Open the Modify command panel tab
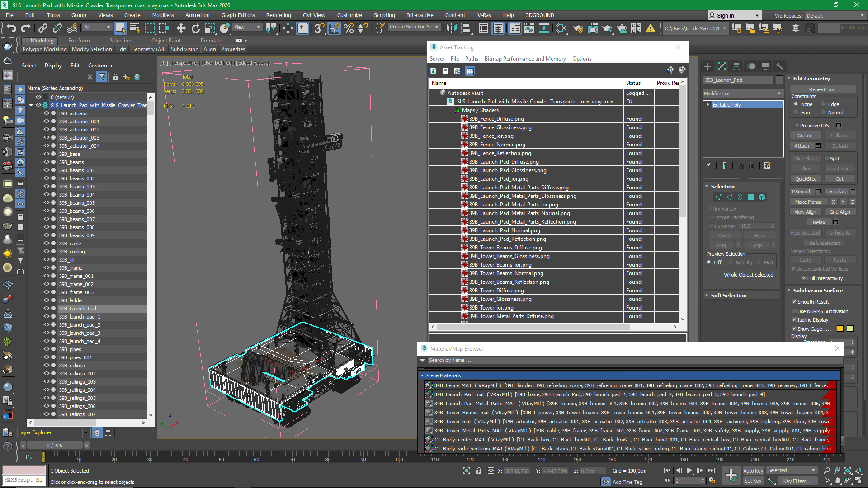The width and height of the screenshot is (868, 488). click(x=722, y=66)
